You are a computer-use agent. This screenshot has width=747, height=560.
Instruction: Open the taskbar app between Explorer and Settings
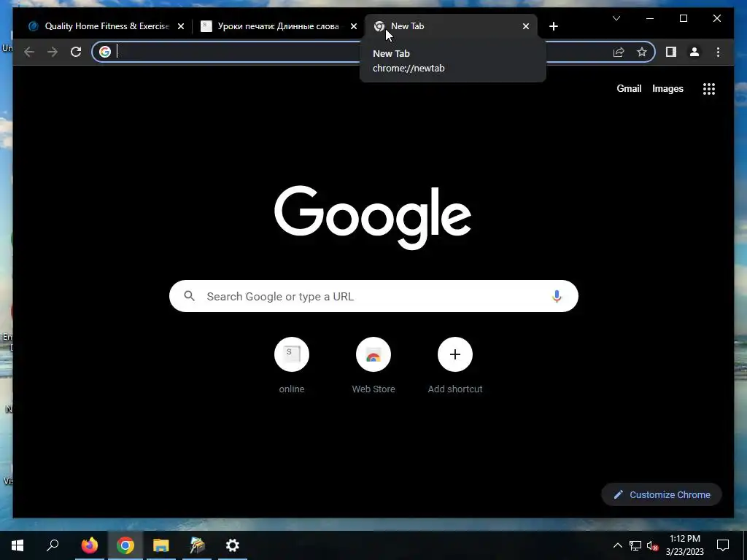click(x=197, y=545)
